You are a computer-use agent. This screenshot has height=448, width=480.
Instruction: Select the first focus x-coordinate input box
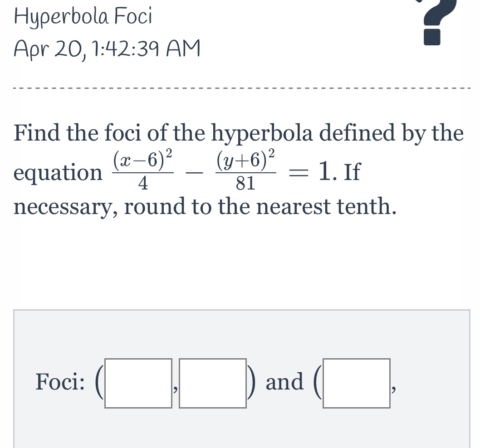point(137,383)
